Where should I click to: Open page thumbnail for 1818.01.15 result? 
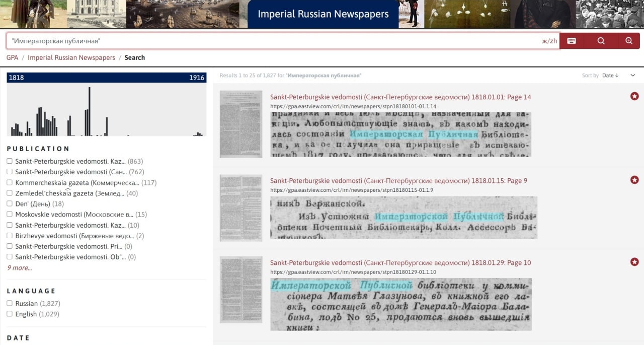click(x=241, y=208)
